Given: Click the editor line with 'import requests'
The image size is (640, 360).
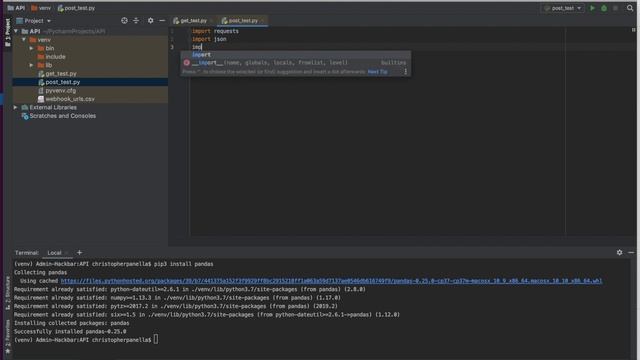Looking at the screenshot, I should coord(216,31).
